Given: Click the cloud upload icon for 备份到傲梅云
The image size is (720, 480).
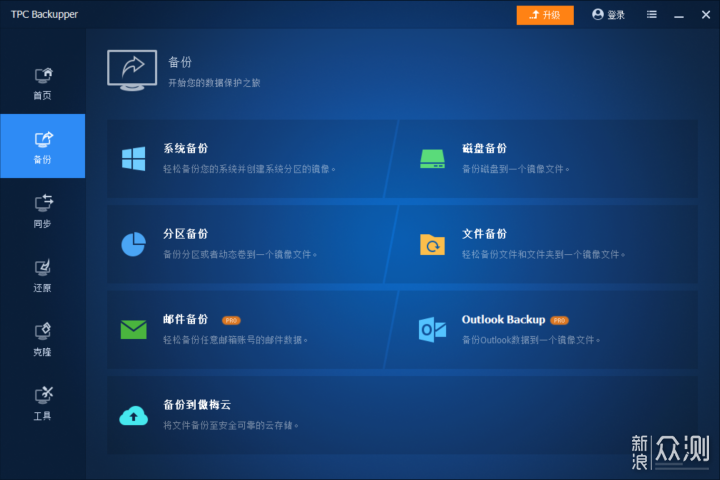Looking at the screenshot, I should 134,416.
